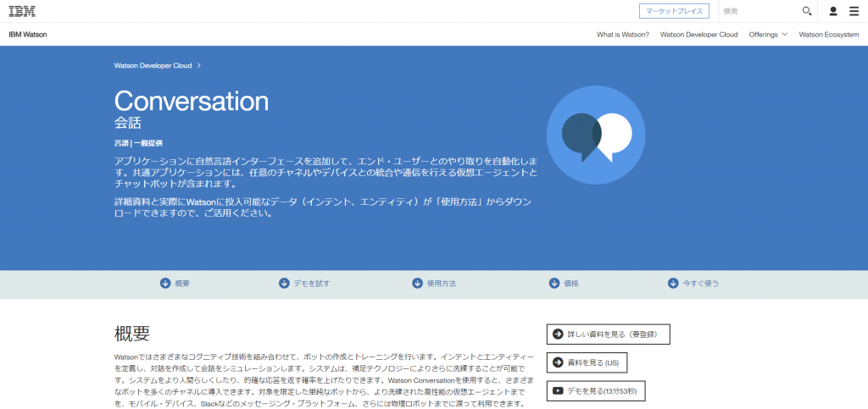
Task: Click the down-arrow icon beside 価格
Action: pos(554,284)
